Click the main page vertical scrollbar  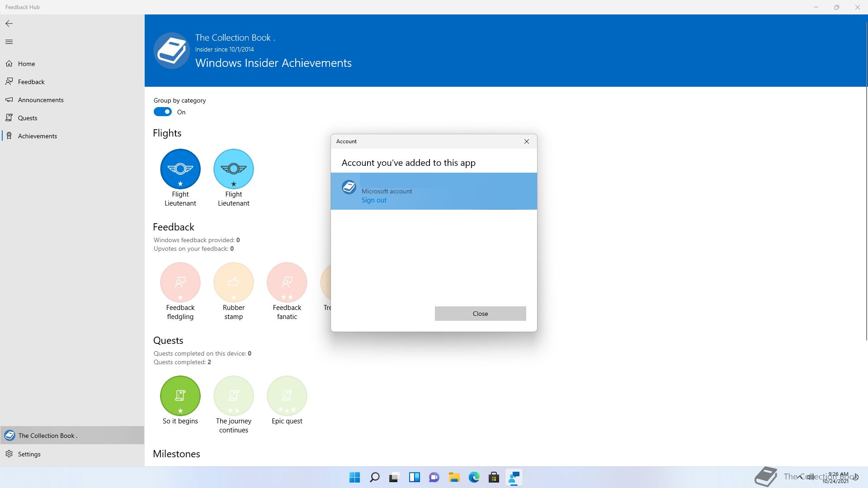[x=866, y=181]
